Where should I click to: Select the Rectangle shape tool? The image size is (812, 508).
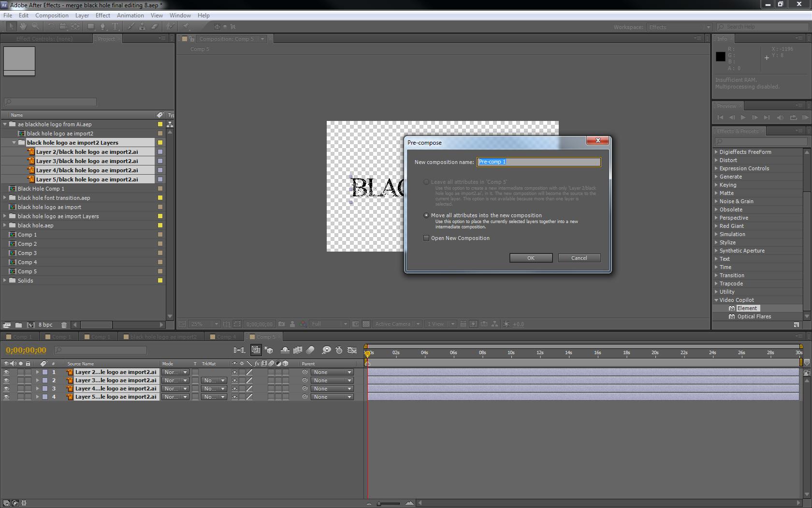tap(91, 27)
